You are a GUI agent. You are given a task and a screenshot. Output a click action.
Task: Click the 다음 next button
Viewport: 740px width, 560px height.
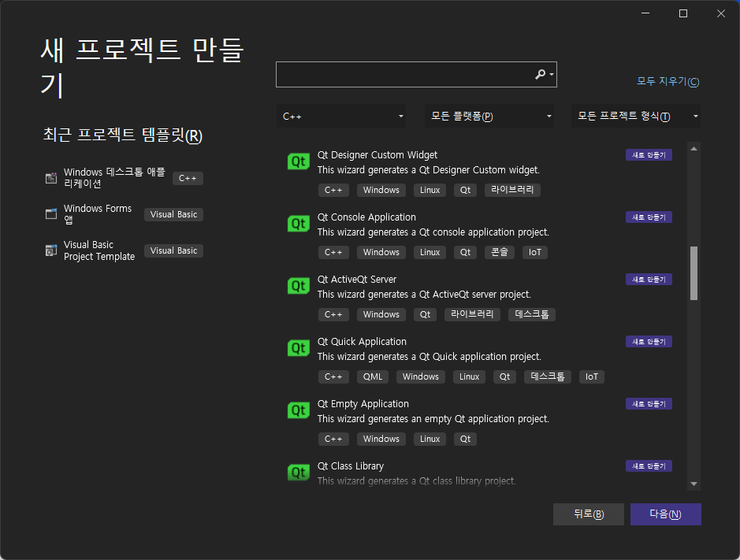[x=665, y=514]
